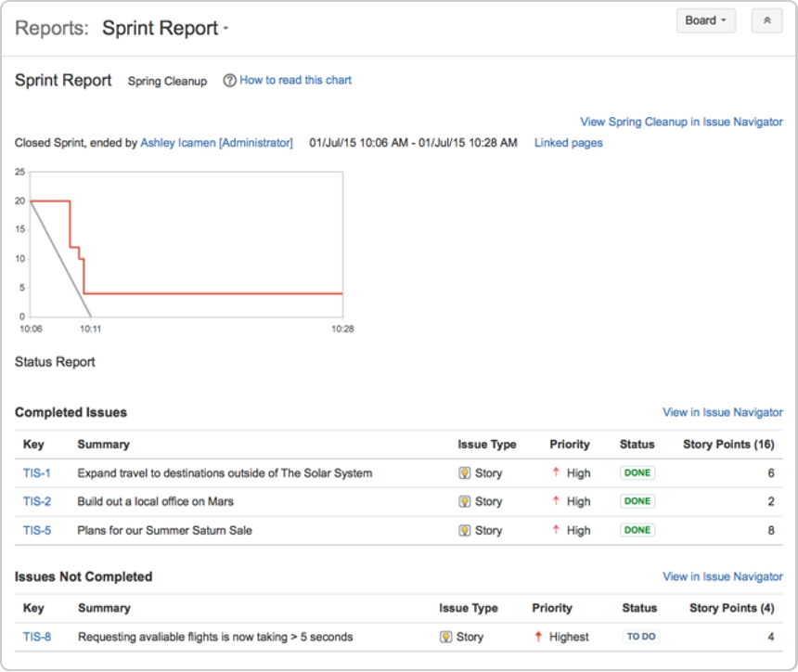
Task: Click the Story lightbulb icon for TIS-8
Action: (x=446, y=637)
